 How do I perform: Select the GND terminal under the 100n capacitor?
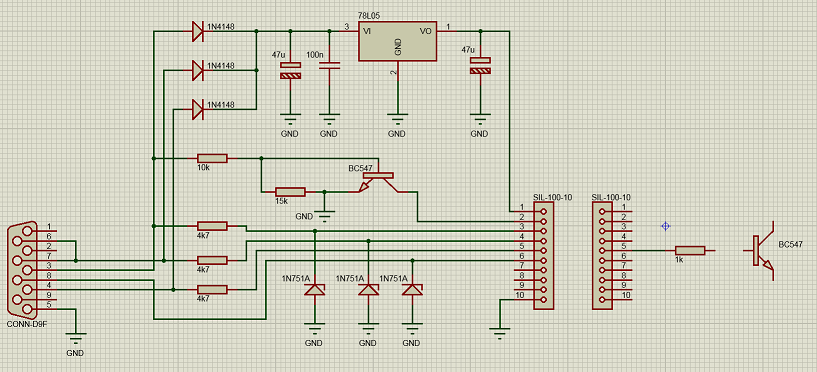(x=329, y=120)
